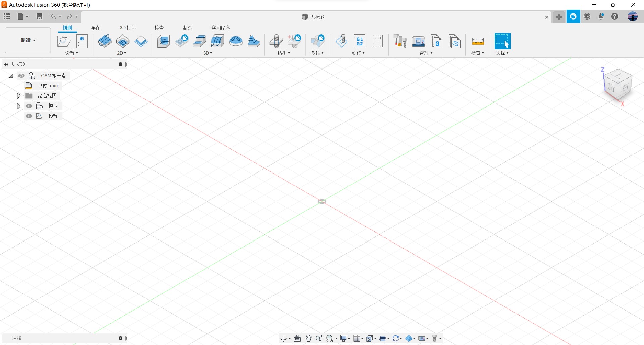Toggle visibility of 模型 node
The image size is (644, 345).
pyautogui.click(x=29, y=106)
